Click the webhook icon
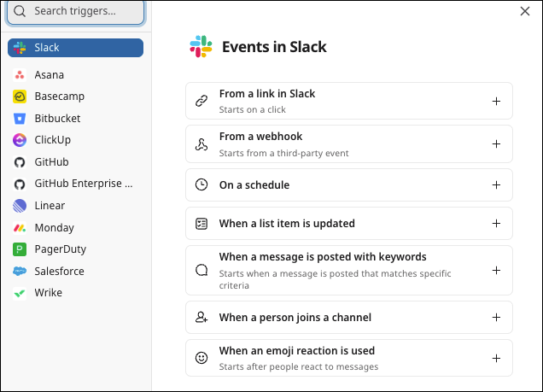Image resolution: width=543 pixels, height=392 pixels. click(x=201, y=144)
